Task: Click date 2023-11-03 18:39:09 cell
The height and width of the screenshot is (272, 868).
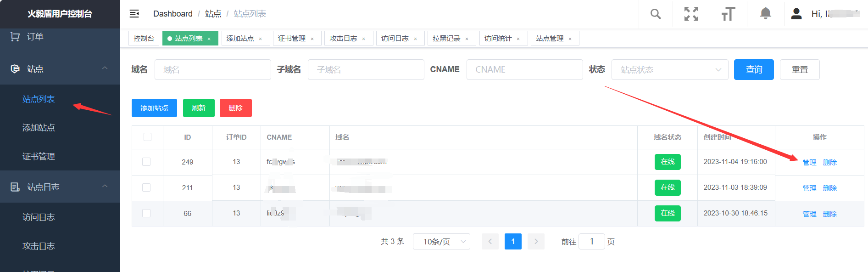Action: point(735,187)
